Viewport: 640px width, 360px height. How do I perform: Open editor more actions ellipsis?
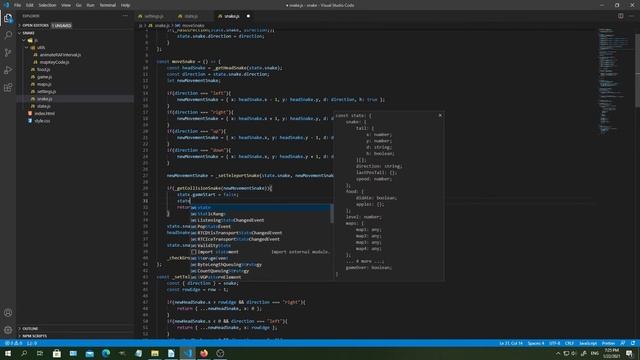631,16
